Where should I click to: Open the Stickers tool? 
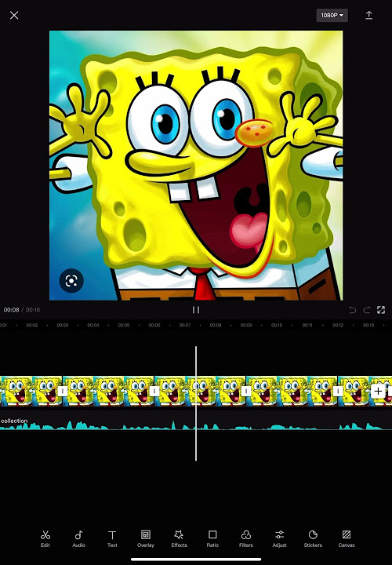(313, 538)
